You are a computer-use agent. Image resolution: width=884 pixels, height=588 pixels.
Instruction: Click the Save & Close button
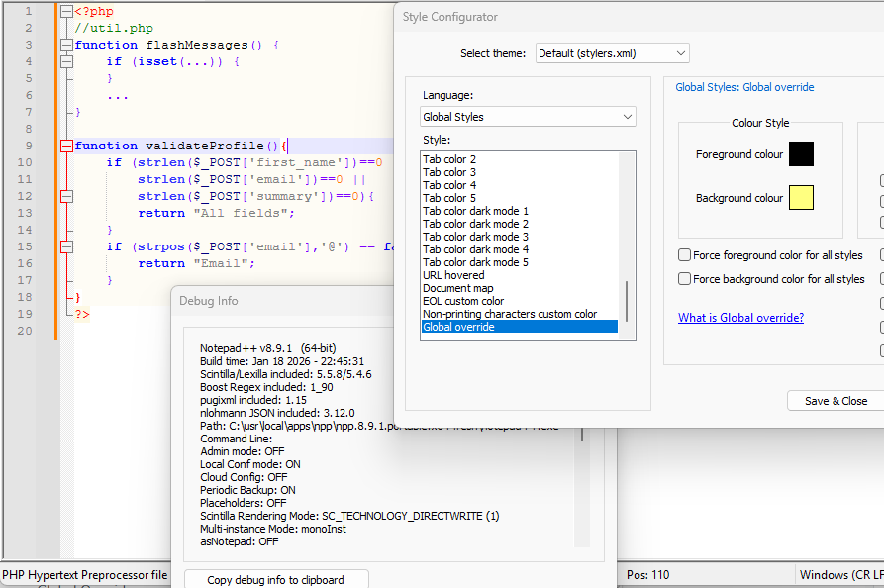(835, 401)
